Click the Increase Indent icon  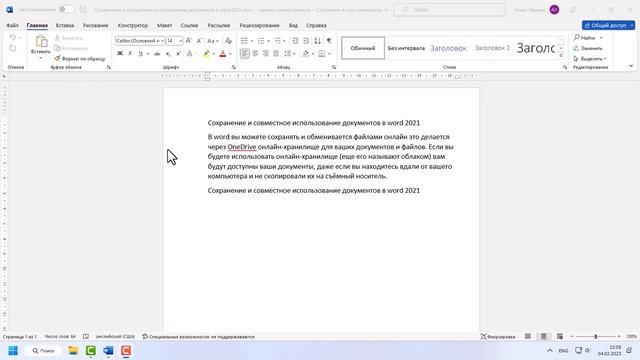[x=306, y=41]
